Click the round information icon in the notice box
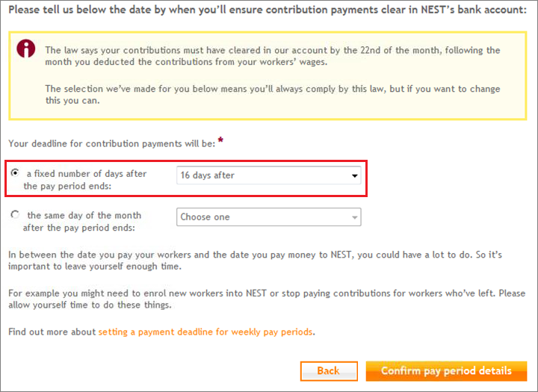This screenshot has height=392, width=538. [x=25, y=48]
